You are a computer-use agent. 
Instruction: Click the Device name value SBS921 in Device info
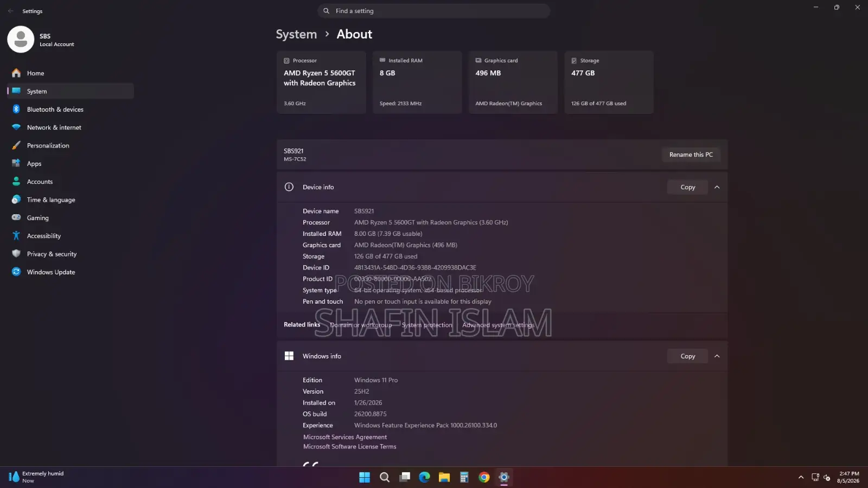tap(364, 211)
